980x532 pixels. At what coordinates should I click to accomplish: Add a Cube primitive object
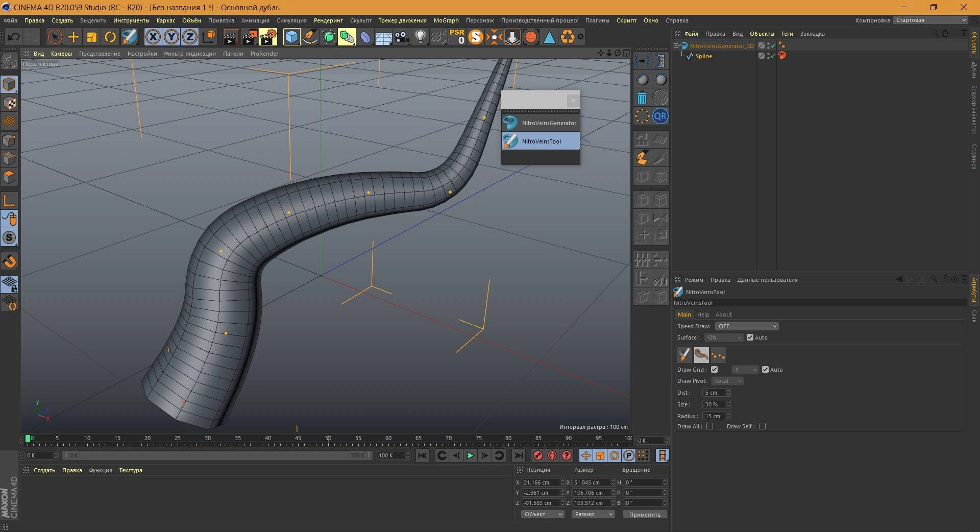pos(291,37)
